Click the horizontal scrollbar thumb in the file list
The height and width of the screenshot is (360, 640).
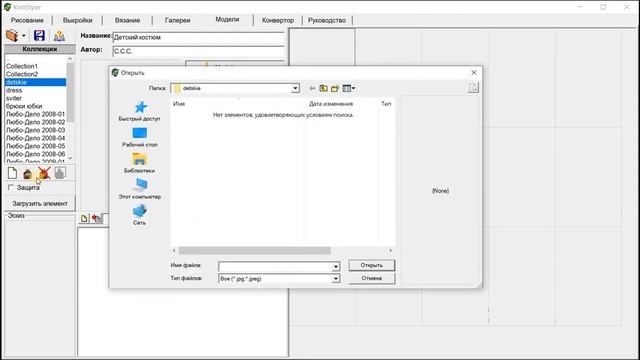(255, 250)
